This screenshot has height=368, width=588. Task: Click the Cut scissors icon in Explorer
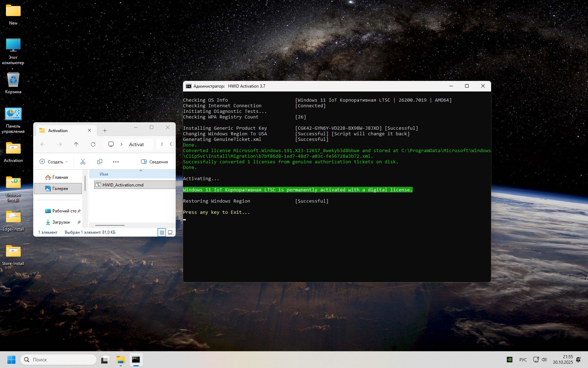click(x=83, y=162)
